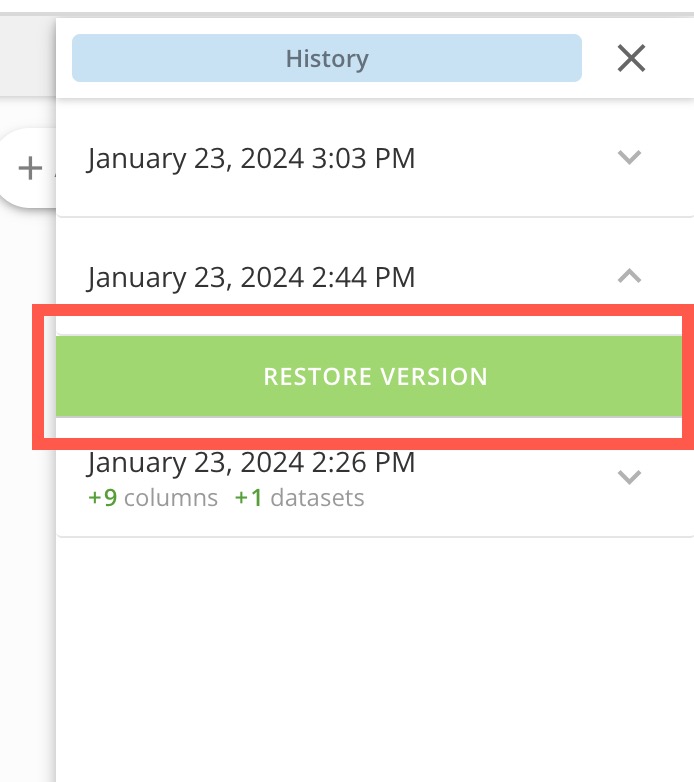Click the gray word "columns"
Screen dimensions: 694x782
tap(171, 498)
